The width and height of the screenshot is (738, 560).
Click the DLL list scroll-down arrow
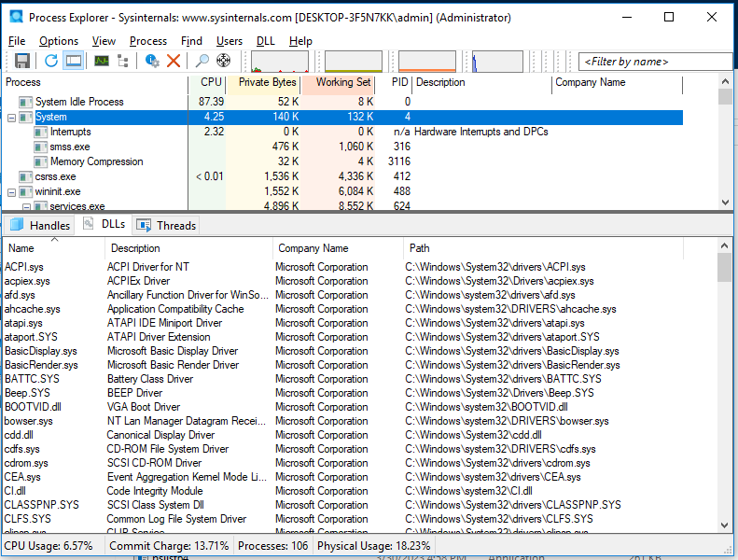coord(725,525)
